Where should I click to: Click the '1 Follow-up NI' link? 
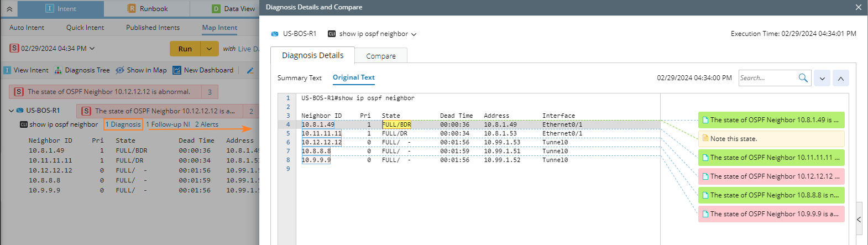tap(168, 124)
